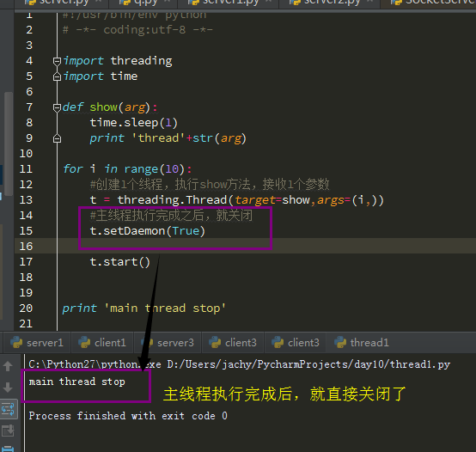476x452 pixels.
Task: Click 'def show(arg):' on line 7
Action: [110, 107]
